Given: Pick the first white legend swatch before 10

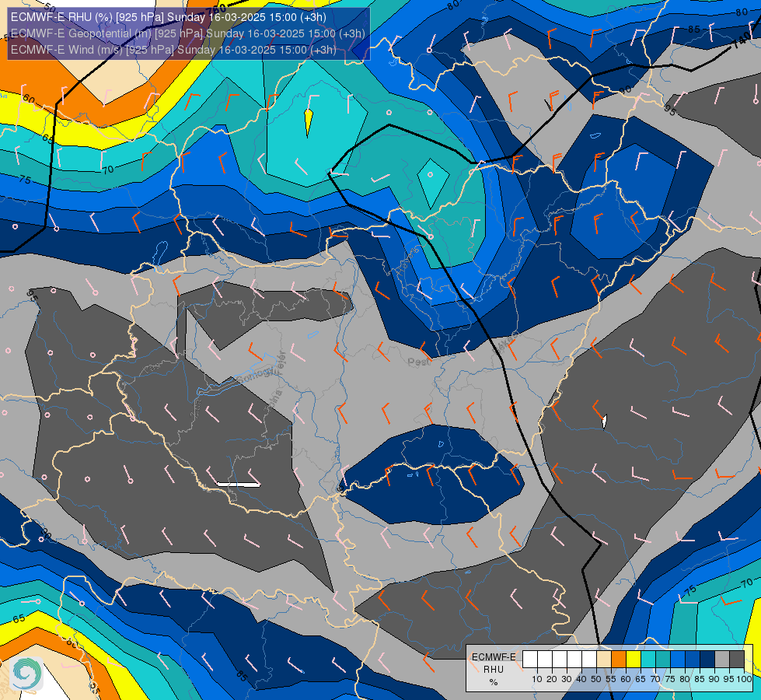Looking at the screenshot, I should coord(530,660).
